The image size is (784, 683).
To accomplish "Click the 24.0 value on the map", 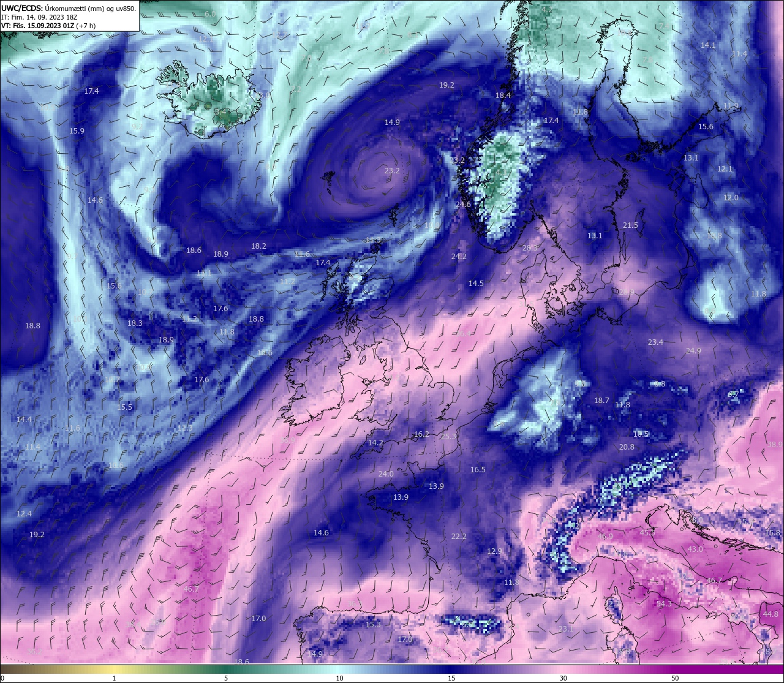I will pyautogui.click(x=386, y=474).
